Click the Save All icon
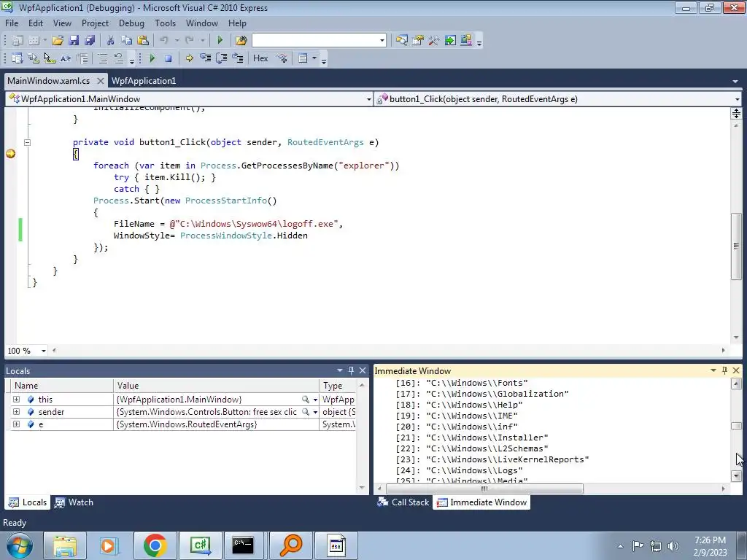Image resolution: width=747 pixels, height=560 pixels. click(x=89, y=41)
